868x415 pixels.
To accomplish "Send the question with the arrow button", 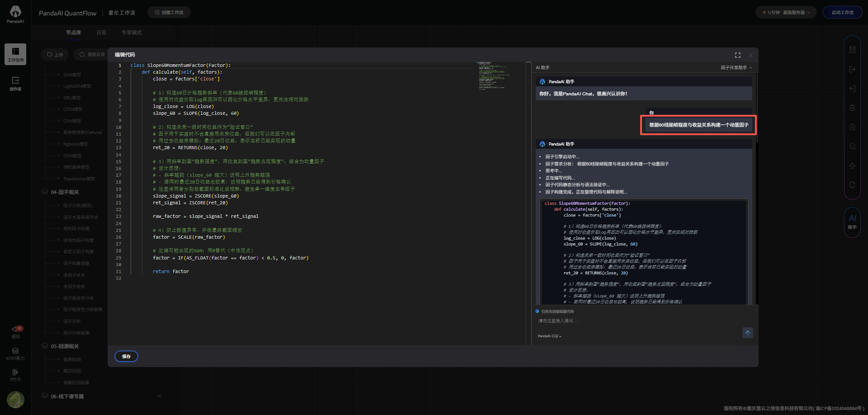I will [748, 333].
